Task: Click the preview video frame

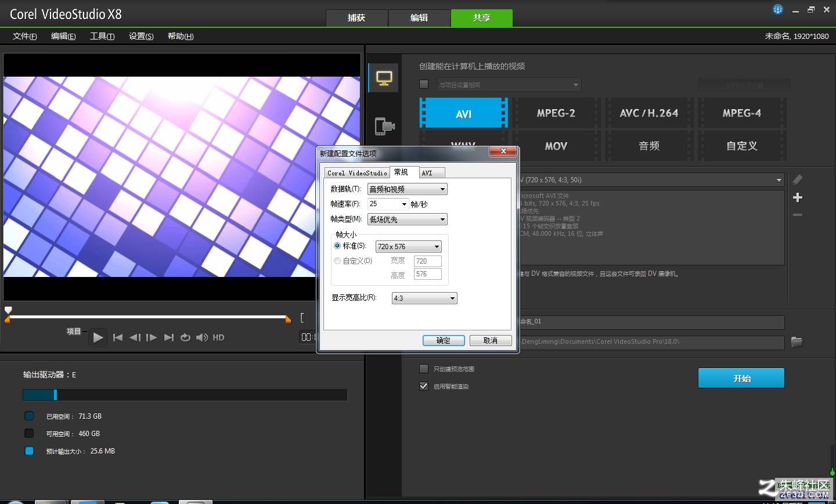Action: (182, 177)
